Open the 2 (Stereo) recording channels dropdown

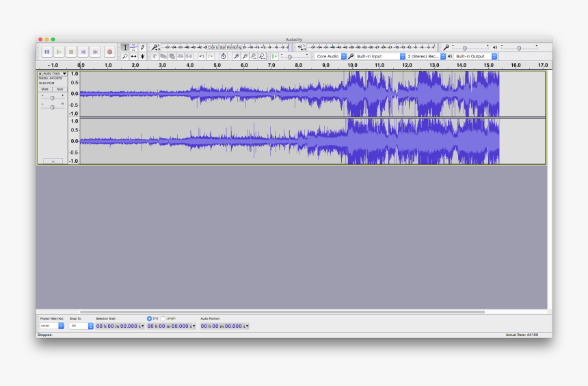point(427,56)
